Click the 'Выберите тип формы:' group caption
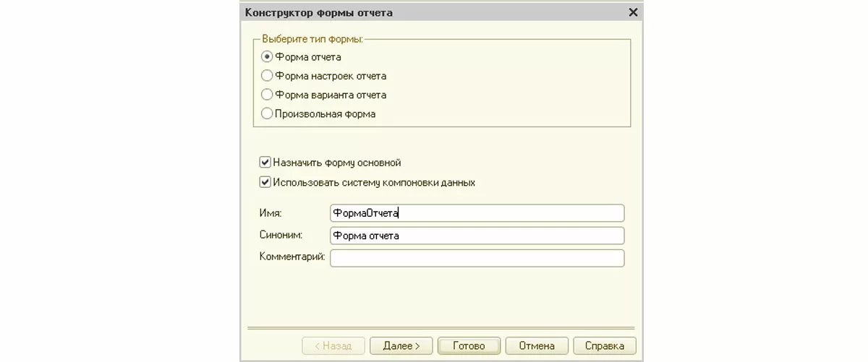Viewport: 868px width, 362px height. pos(312,38)
